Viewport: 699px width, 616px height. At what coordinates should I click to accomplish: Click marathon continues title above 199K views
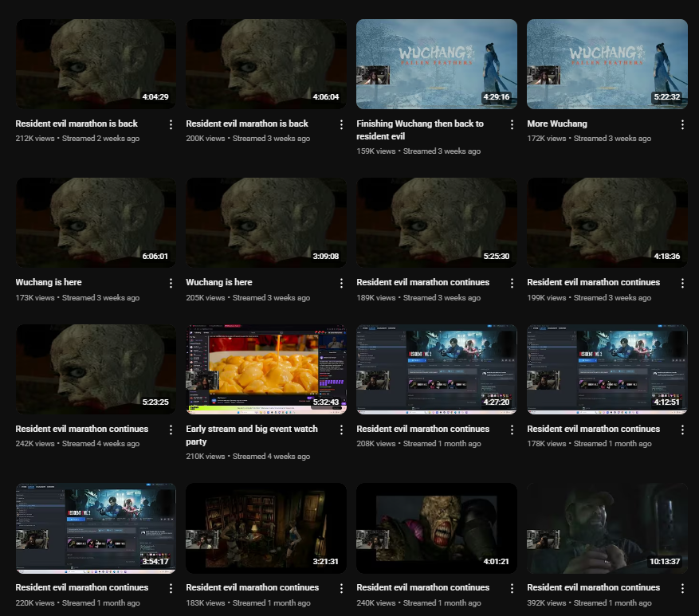[593, 282]
